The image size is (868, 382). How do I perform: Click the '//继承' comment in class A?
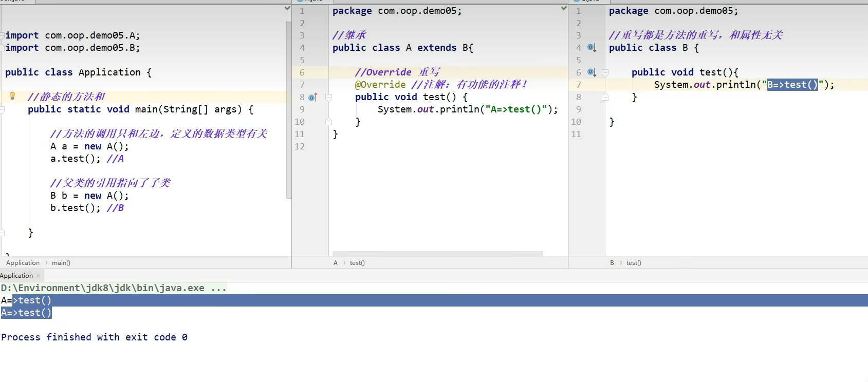pos(349,35)
